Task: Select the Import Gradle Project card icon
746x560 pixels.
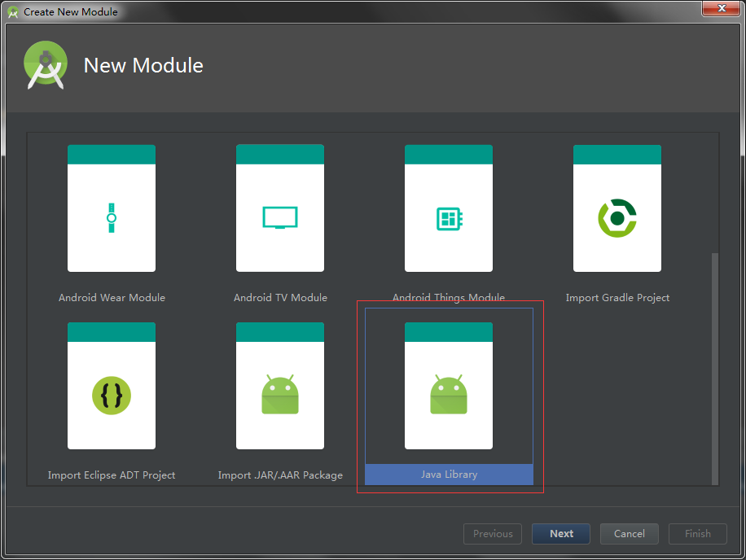Action: (617, 208)
